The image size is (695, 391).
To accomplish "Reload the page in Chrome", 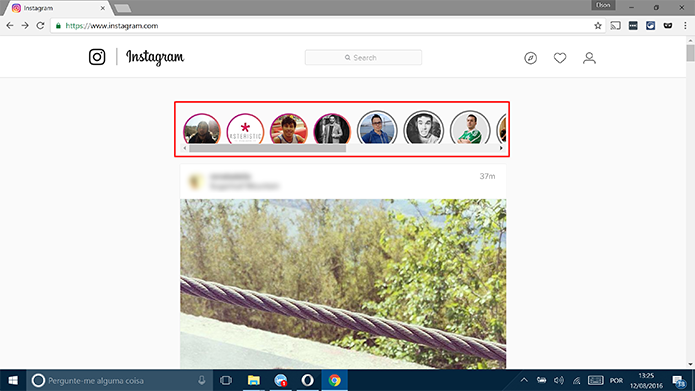I will pos(40,26).
